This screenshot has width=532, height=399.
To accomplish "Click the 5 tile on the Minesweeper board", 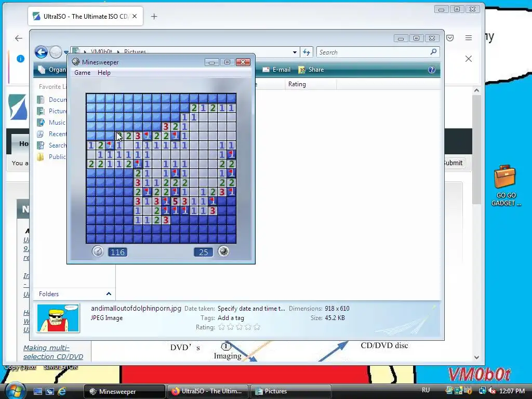I will pos(176,201).
